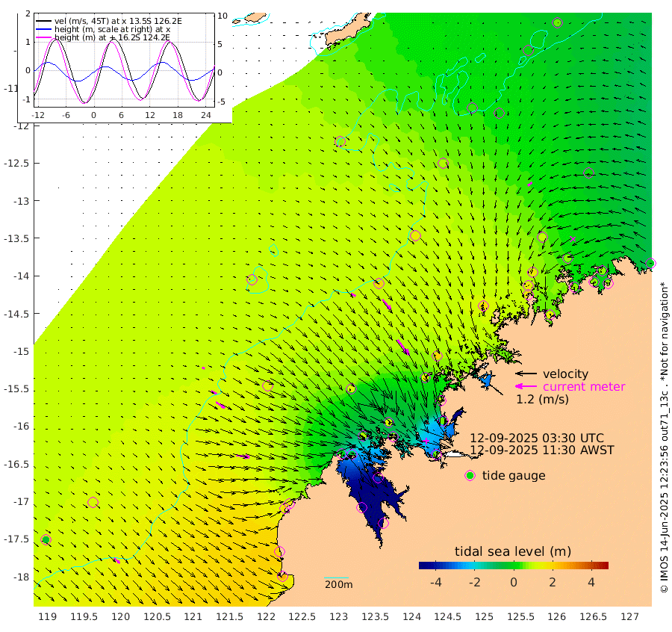Click the 'velocity' legend label
Screen dimensions: 672x632
565,374
